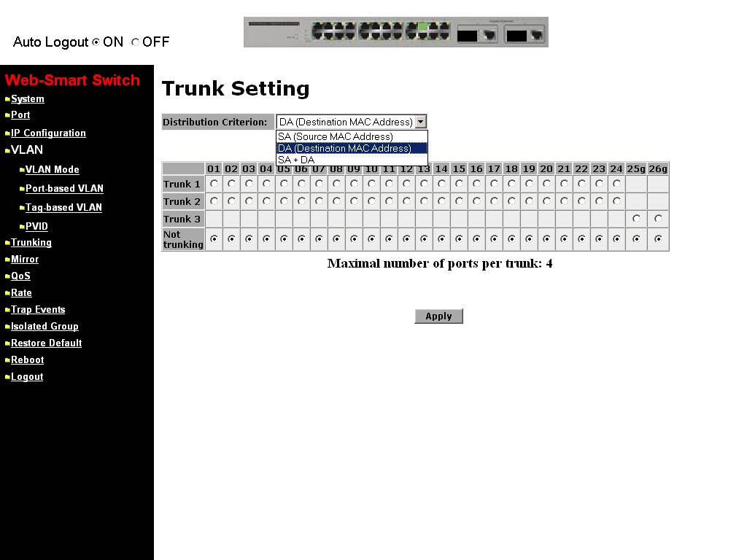Click the switch front panel image

tap(395, 32)
